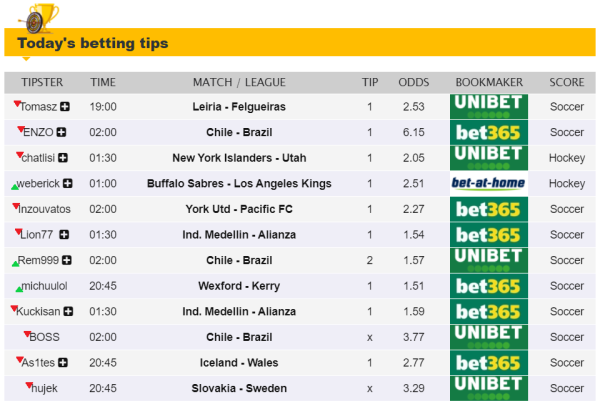The image size is (600, 404).
Task: Click the TIPSTER column header
Action: [x=43, y=82]
